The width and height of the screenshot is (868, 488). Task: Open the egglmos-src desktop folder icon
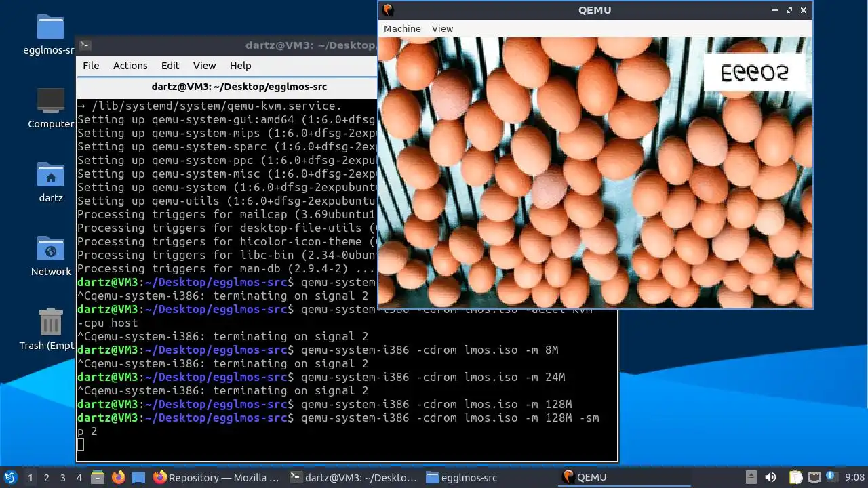[x=51, y=27]
